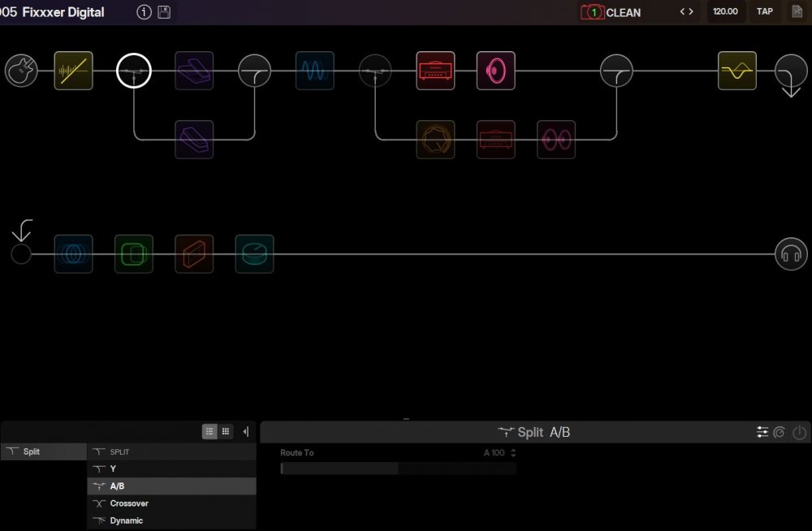812x531 pixels.
Task: Go to the previous snapshot with left arrow
Action: pos(683,11)
